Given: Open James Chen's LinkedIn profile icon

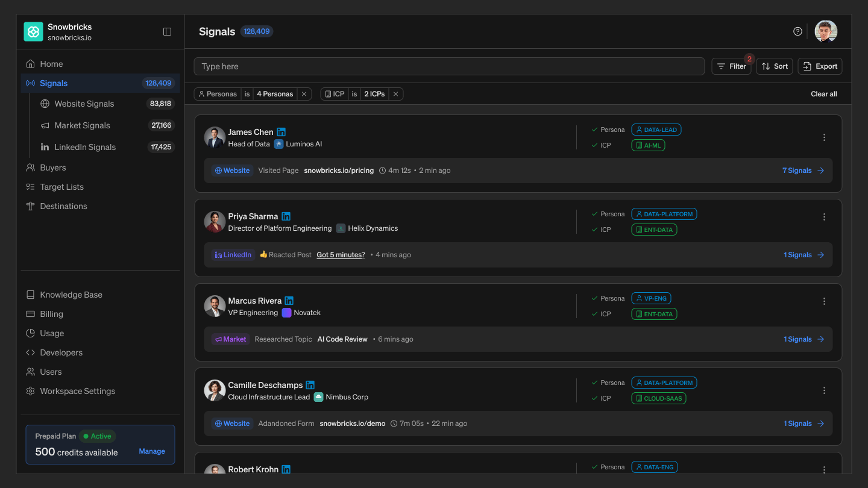Looking at the screenshot, I should [x=281, y=132].
